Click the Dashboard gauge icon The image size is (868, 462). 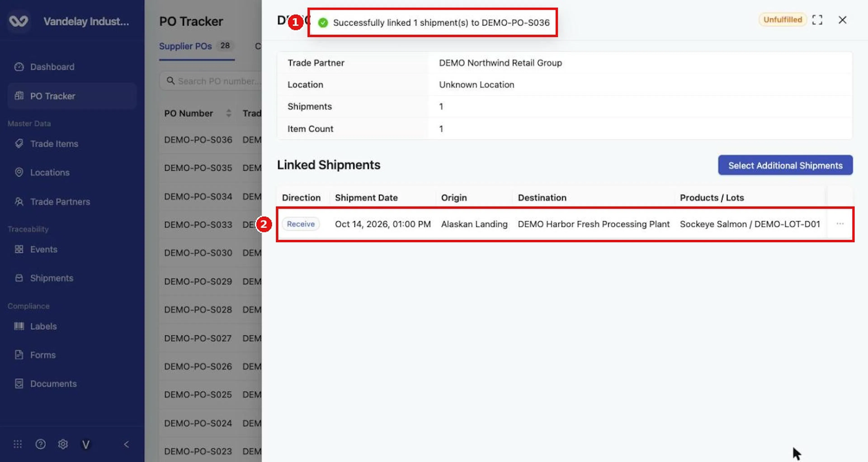(19, 67)
